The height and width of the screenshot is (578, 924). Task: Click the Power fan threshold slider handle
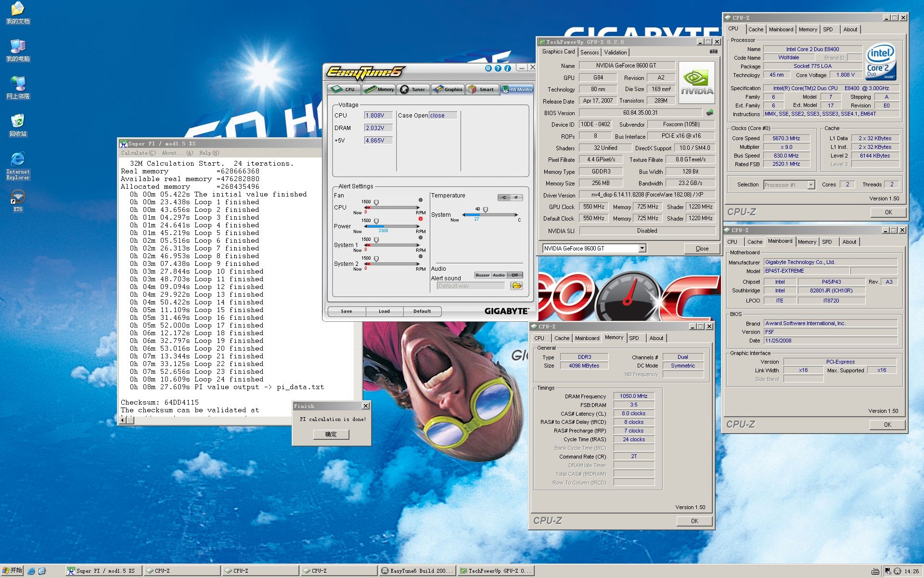(376, 221)
